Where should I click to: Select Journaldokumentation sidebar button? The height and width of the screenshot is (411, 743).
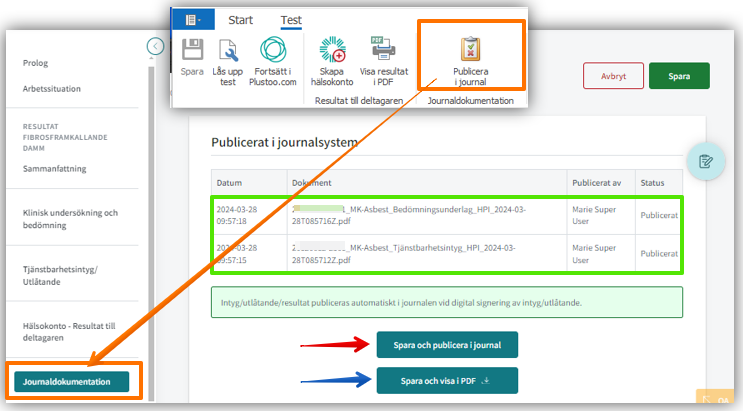[72, 382]
